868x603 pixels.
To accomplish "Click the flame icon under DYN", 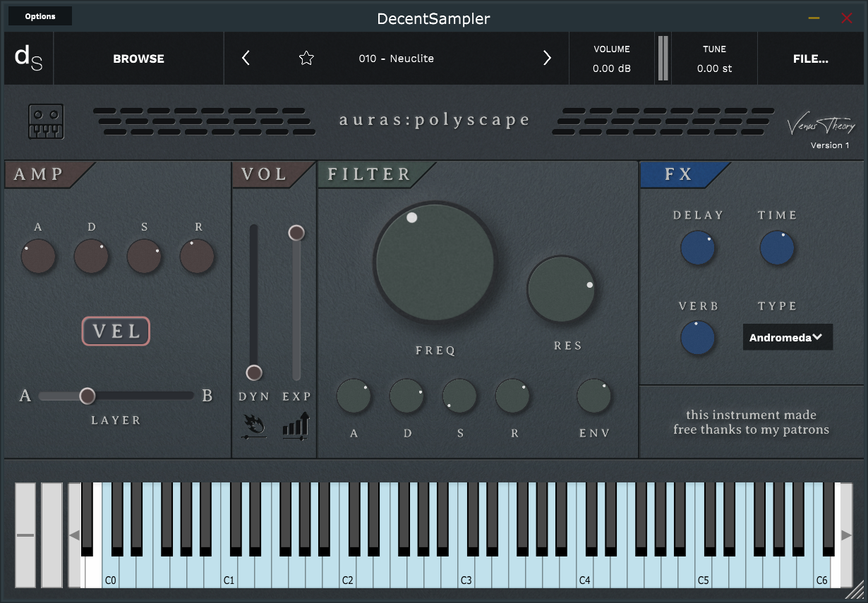I will 253,427.
